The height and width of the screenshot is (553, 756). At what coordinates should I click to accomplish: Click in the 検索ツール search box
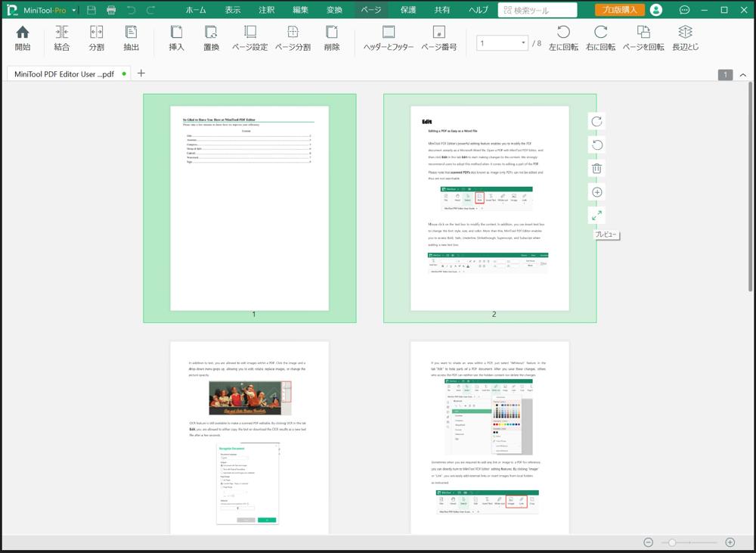point(537,10)
